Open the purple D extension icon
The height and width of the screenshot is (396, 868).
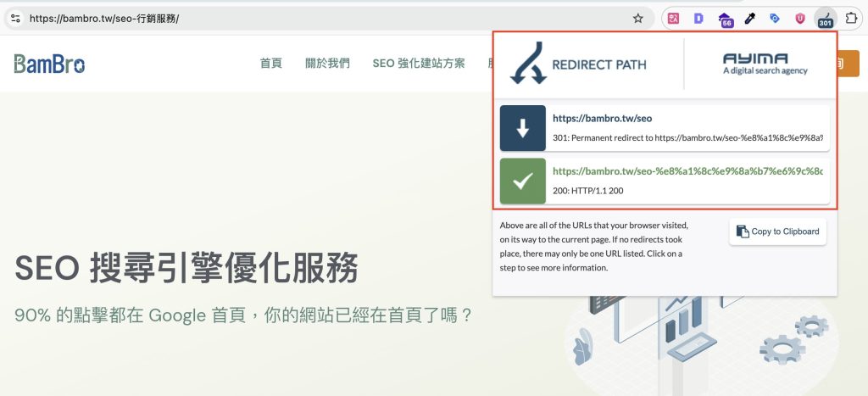coord(698,19)
